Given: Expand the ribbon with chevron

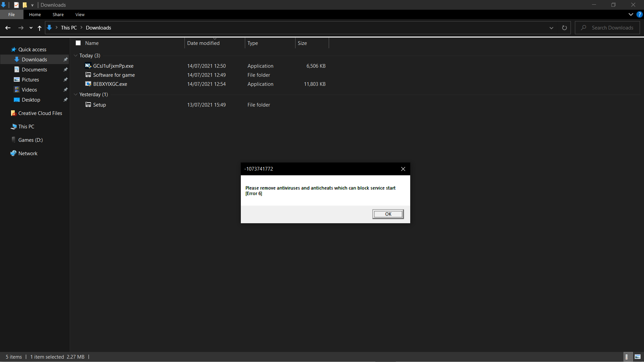Looking at the screenshot, I should pos(631,14).
